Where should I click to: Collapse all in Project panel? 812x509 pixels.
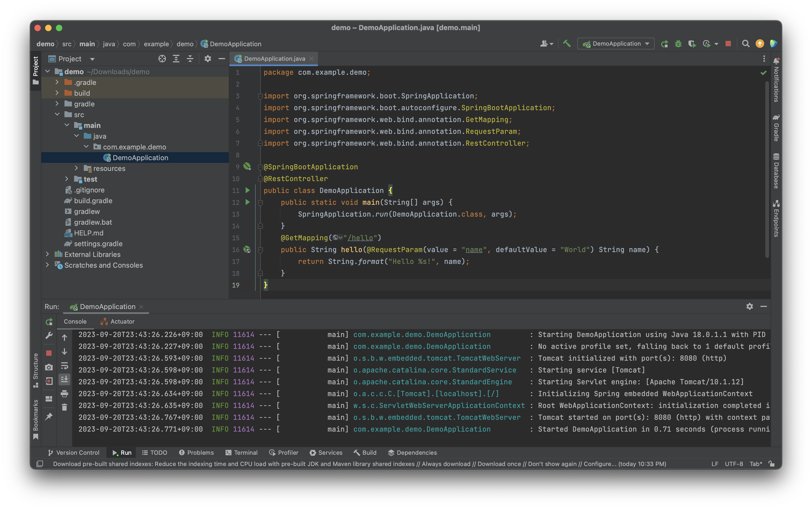point(190,59)
